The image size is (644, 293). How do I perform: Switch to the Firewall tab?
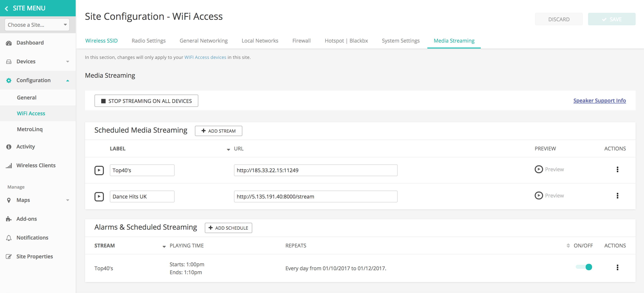301,41
